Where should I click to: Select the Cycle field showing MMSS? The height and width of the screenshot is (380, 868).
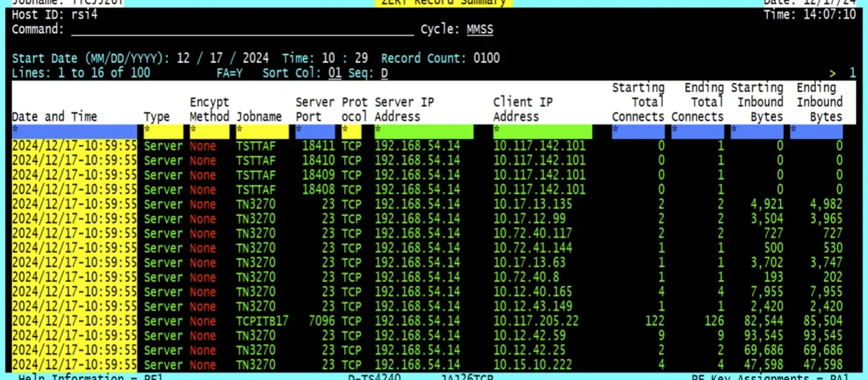point(480,30)
